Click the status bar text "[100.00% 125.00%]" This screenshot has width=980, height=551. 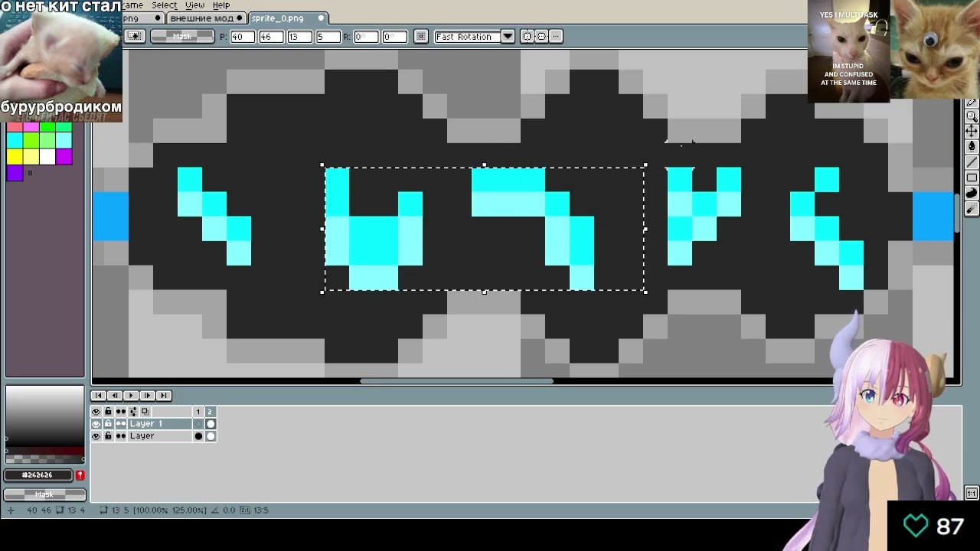click(170, 510)
